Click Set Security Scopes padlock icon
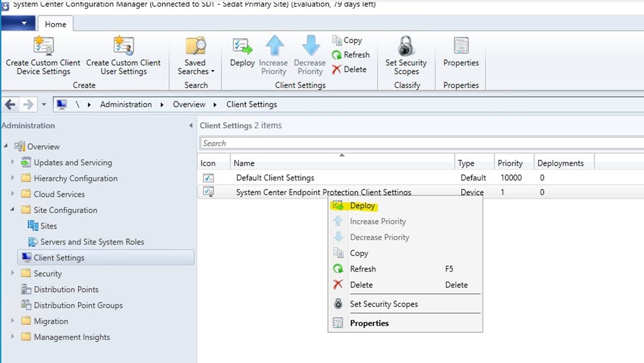644x363 pixels. [406, 46]
